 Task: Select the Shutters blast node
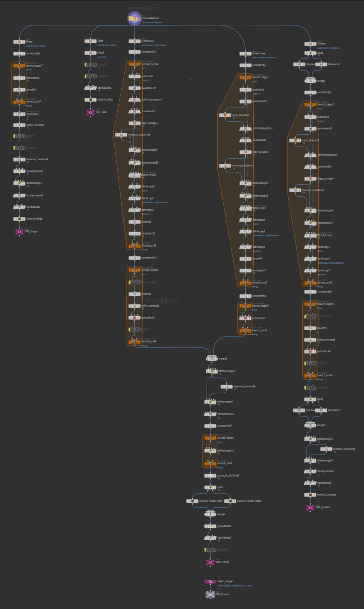pos(310,44)
